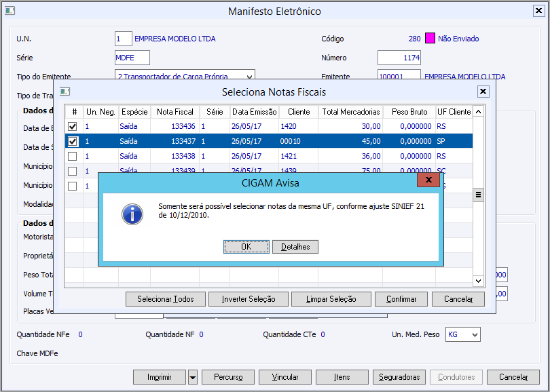Click the Seleciona Notas Fiscais window icon
The height and width of the screenshot is (392, 550).
(x=65, y=92)
